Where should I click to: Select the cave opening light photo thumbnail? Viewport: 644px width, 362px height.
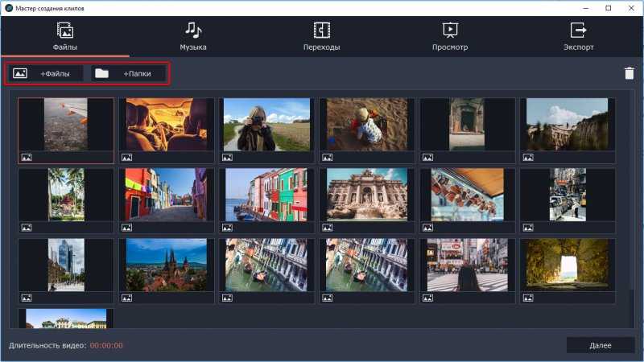[568, 265]
